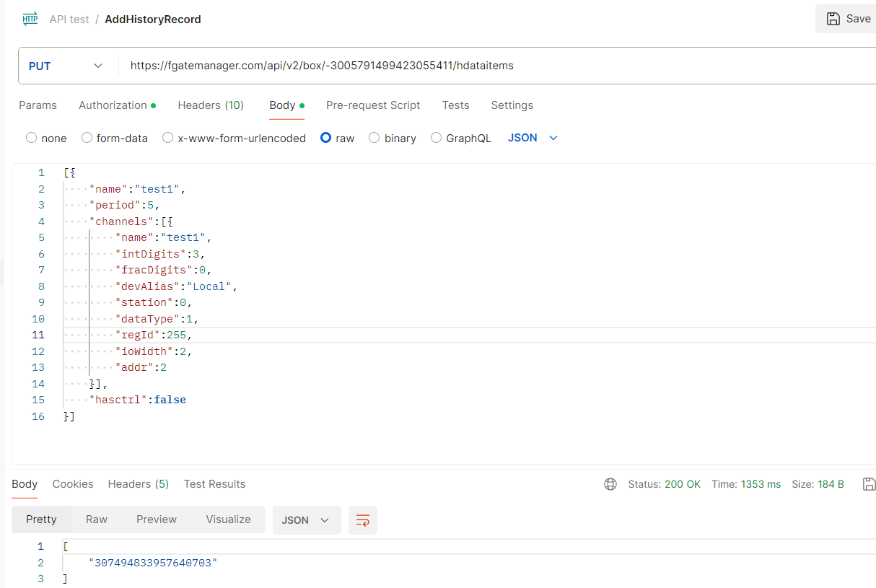Select the binary body type
Screen dimensions: 876x588
coord(393,138)
